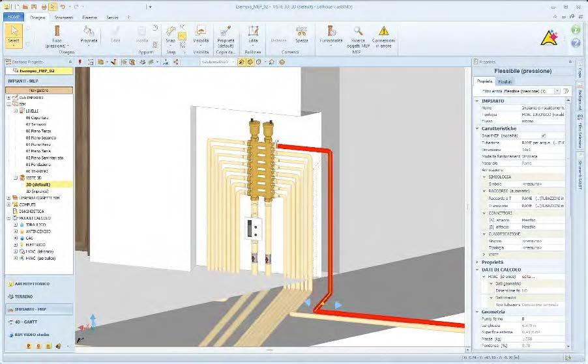The image size is (588, 364).
Task: Open the ARCHITETTONICO section button
Action: click(39, 284)
